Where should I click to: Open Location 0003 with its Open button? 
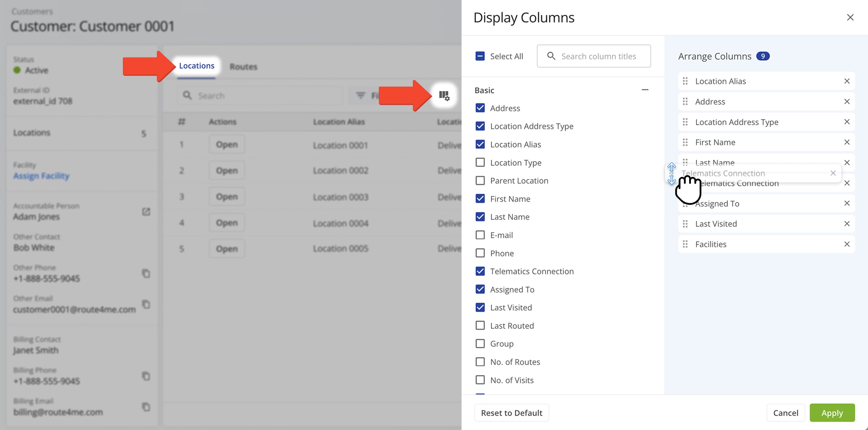coord(227,196)
